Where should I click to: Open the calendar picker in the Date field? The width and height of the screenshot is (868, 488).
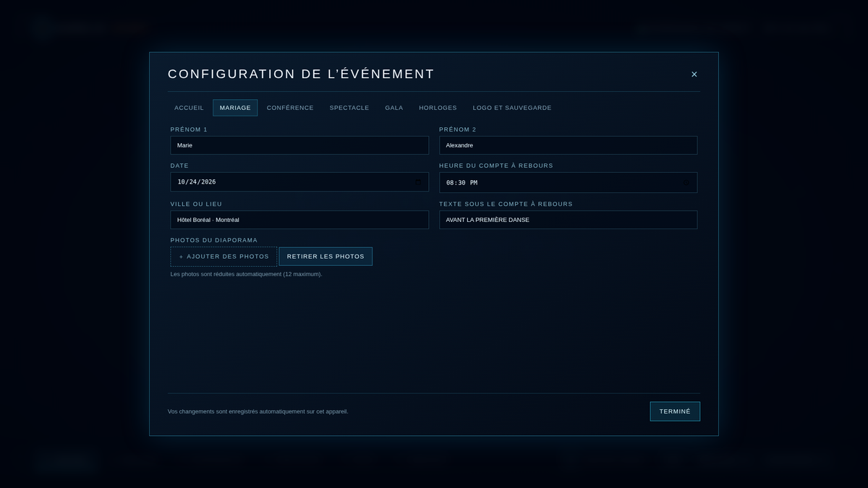click(x=418, y=182)
